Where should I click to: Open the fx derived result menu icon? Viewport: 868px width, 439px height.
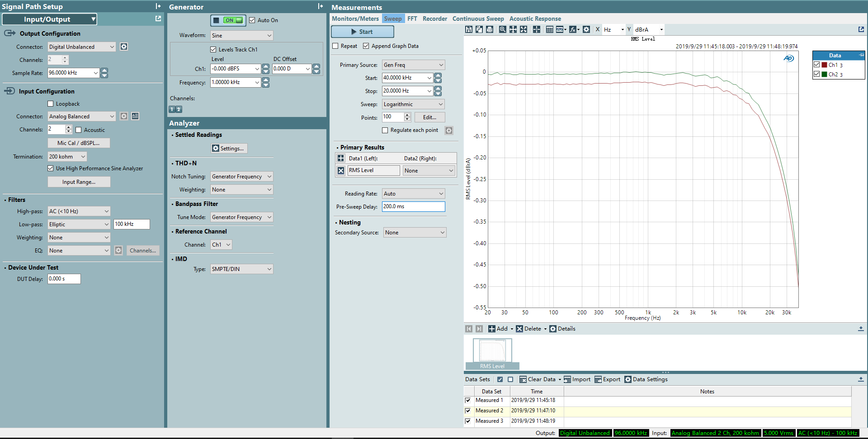574,29
